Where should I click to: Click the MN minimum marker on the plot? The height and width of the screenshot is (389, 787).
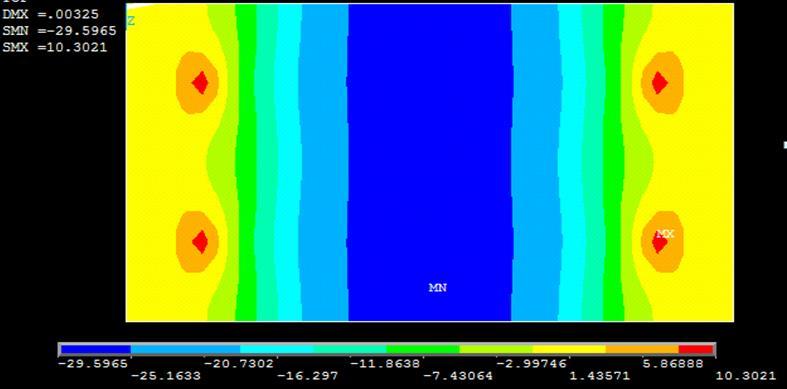pyautogui.click(x=438, y=288)
